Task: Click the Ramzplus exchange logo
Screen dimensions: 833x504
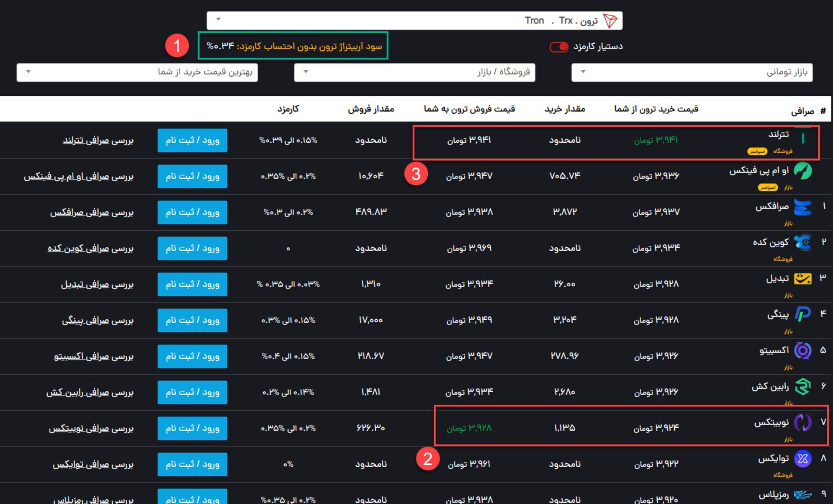Action: 803,494
